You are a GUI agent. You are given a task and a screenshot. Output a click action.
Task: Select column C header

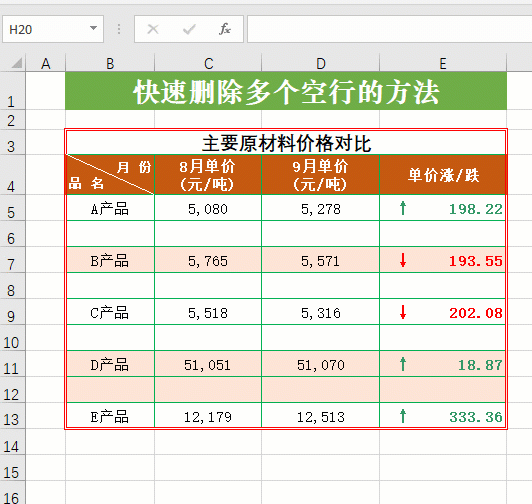tap(208, 63)
